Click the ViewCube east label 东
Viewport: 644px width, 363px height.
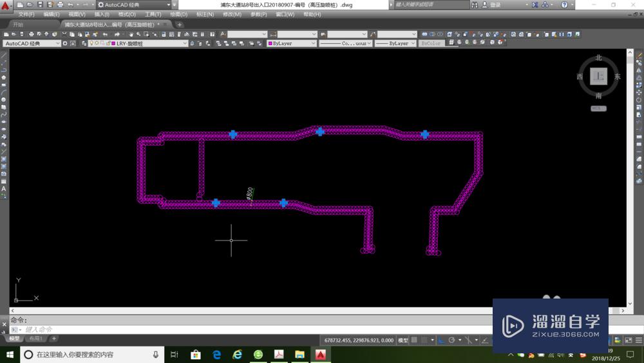(x=617, y=77)
